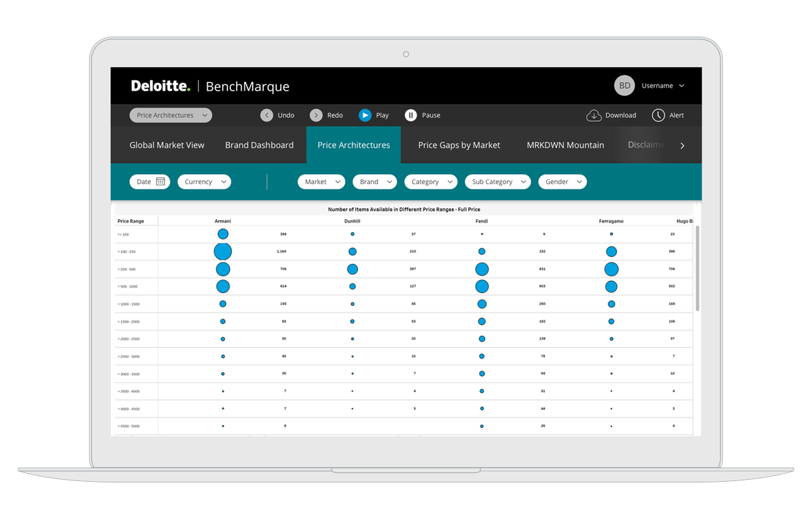The image size is (812, 519).
Task: Open the Disclaimer tab
Action: 646,145
